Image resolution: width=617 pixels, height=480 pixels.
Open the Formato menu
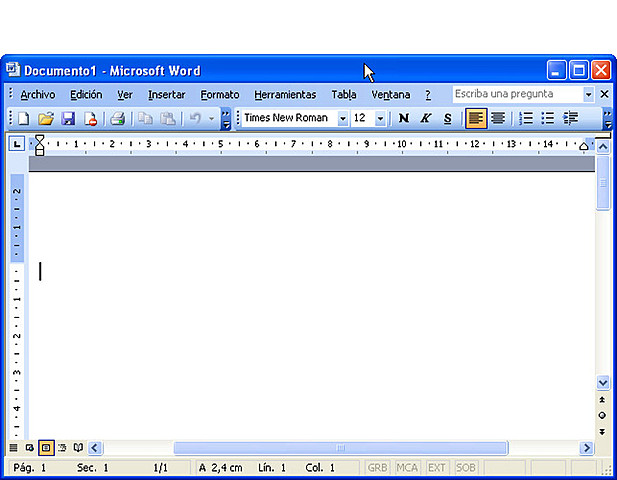pos(220,95)
